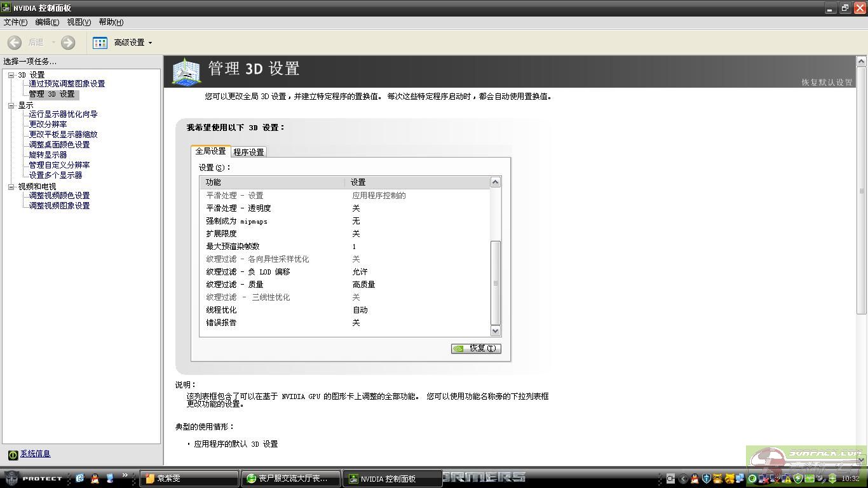Click settings list scroll-up arrow
The height and width of the screenshot is (488, 868).
click(x=496, y=182)
